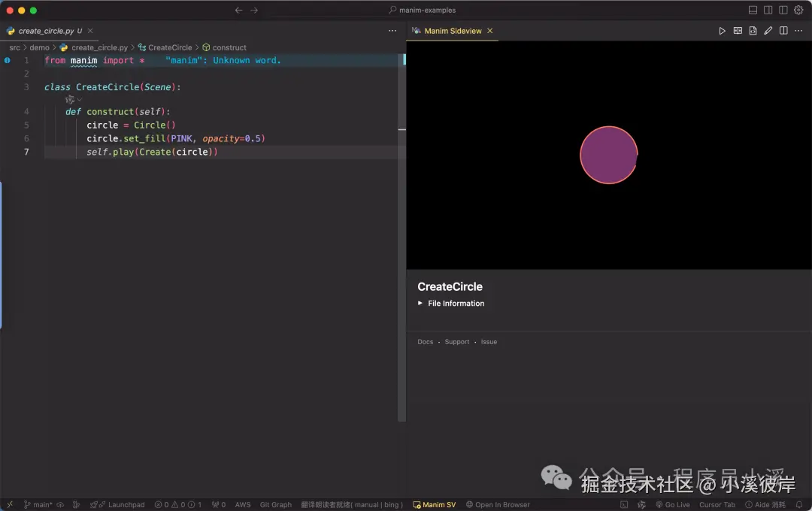
Task: Open the code lens chevron below class line
Action: pos(79,99)
